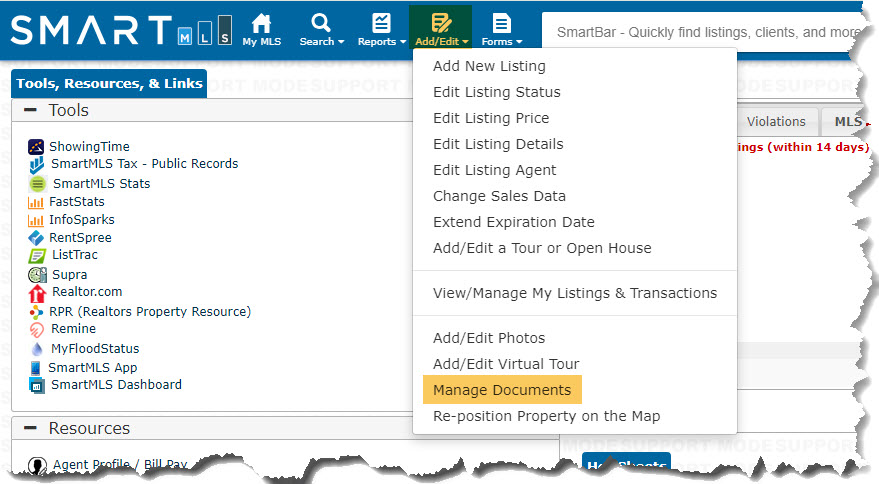Open RPR (Realtors Property Resource) link

click(150, 312)
